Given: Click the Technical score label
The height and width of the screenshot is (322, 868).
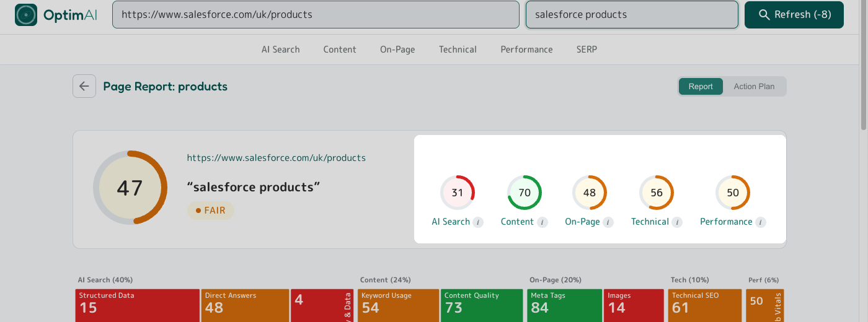Looking at the screenshot, I should (x=650, y=222).
